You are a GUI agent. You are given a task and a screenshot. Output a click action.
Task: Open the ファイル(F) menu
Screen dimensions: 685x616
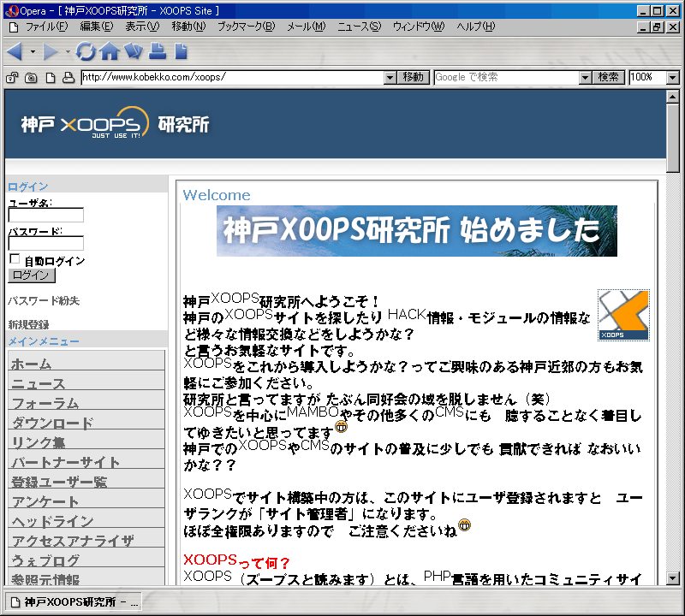point(47,27)
